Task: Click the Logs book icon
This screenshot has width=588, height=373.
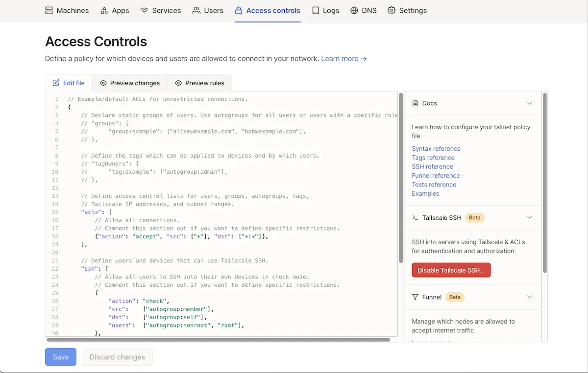Action: click(316, 10)
